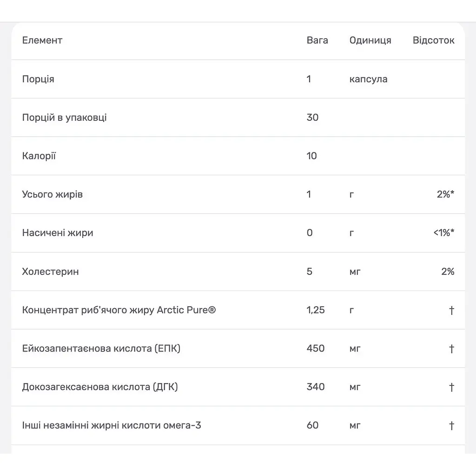This screenshot has width=476, height=476.
Task: Click the Вага column header
Action: (317, 40)
